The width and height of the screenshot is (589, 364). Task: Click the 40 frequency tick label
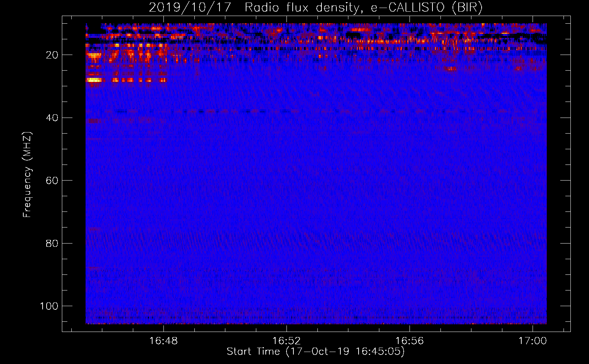(52, 118)
